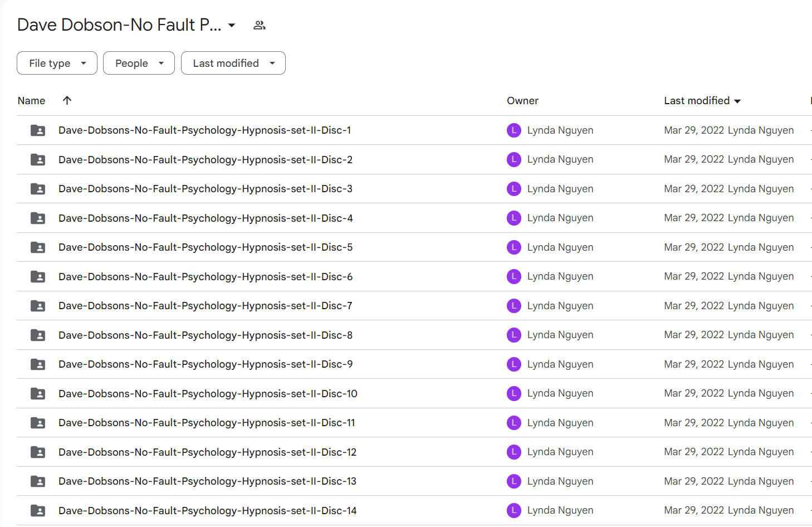812x527 pixels.
Task: Click Lynda Nguyen avatar in Disc-13 row
Action: coord(513,481)
